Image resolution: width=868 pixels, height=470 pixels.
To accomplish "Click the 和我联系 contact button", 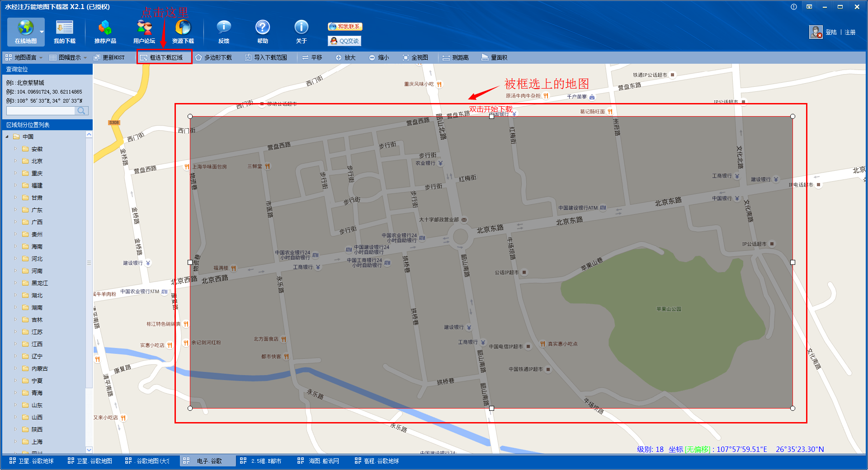I will coord(345,26).
